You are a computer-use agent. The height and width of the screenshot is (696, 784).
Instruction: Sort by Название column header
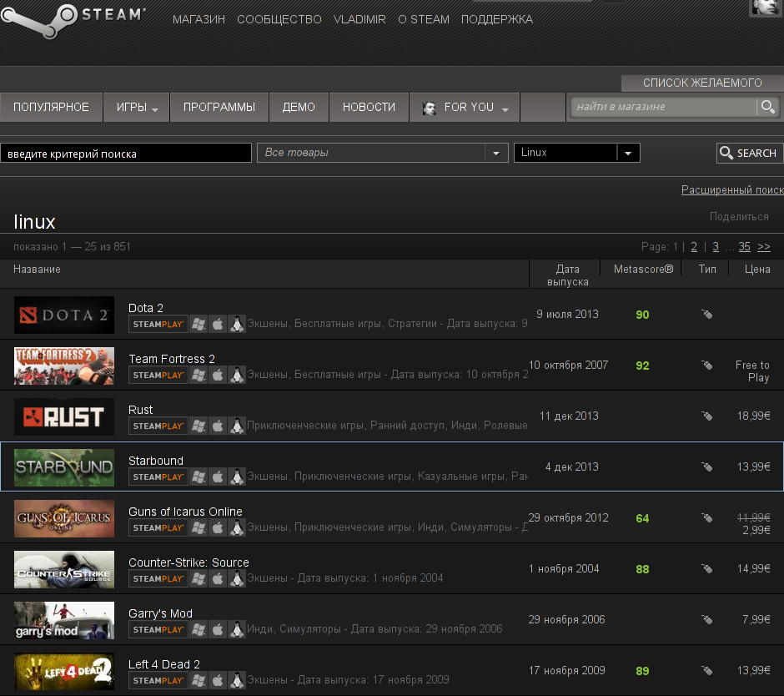(x=37, y=270)
